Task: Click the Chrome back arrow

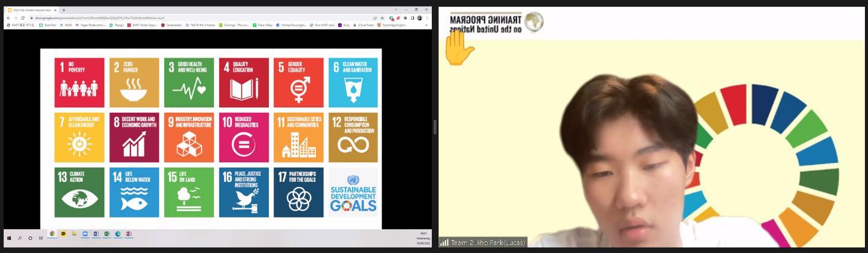Action: (9, 18)
